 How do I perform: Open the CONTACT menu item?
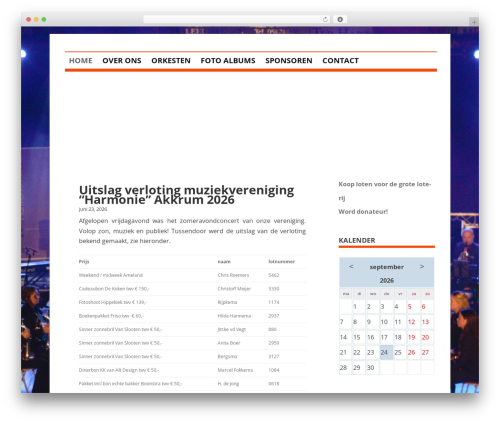click(340, 61)
